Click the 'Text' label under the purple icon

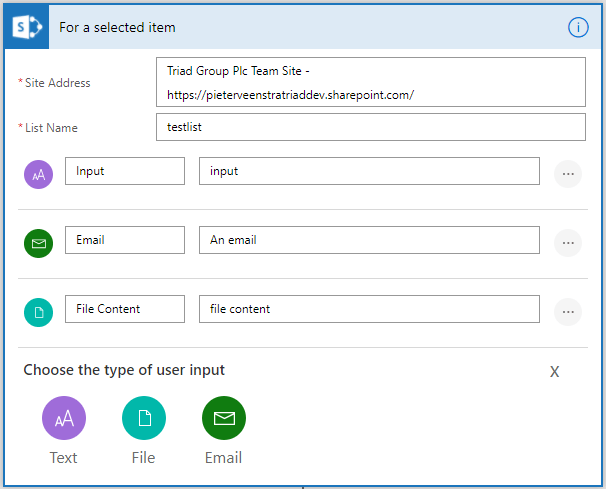(63, 458)
